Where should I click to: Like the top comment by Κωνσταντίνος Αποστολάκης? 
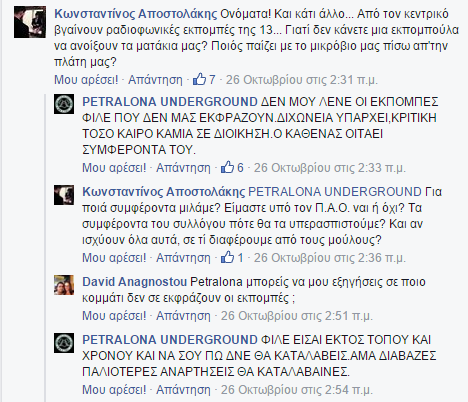[86, 80]
